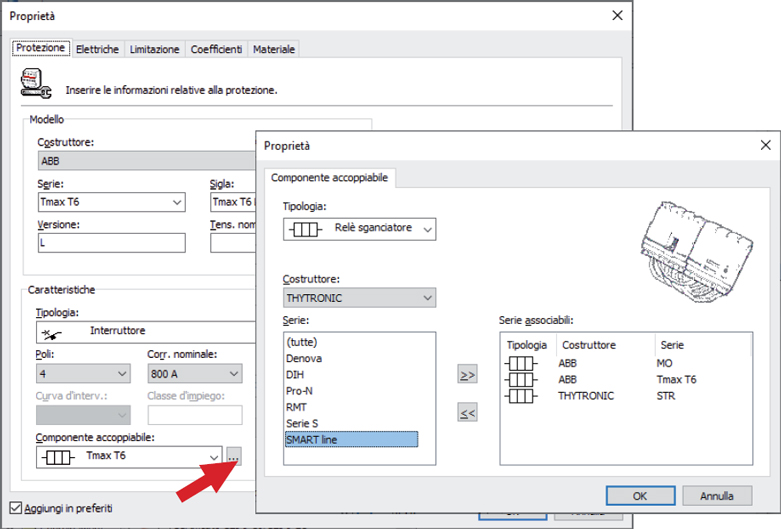Click the Sigla field showing Tmax T6
781x529 pixels.
233,202
